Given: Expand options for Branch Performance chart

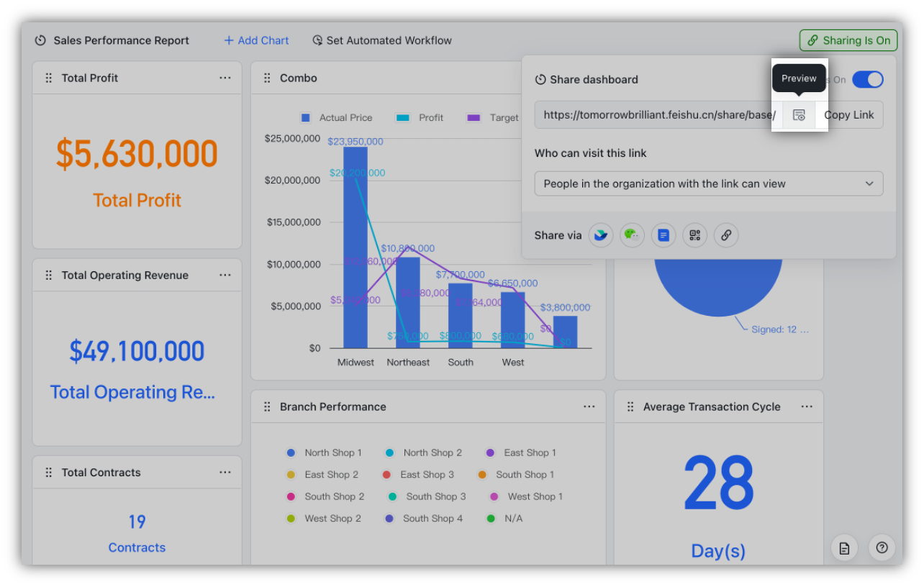Looking at the screenshot, I should point(589,406).
